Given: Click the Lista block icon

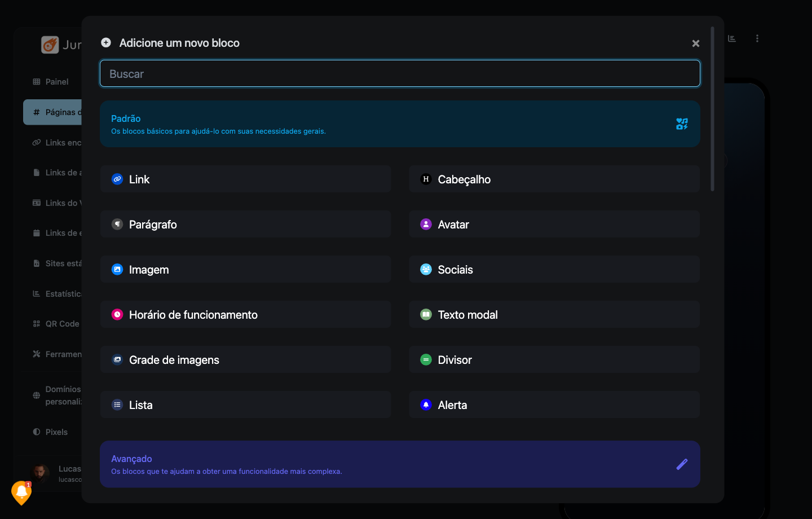Looking at the screenshot, I should tap(117, 405).
